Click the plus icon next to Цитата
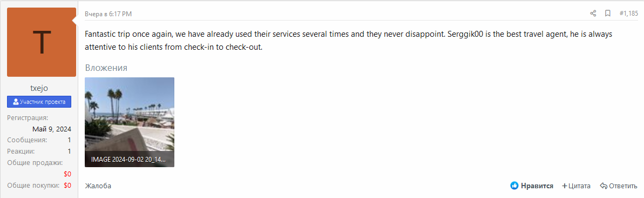The width and height of the screenshot is (644, 198). 564,186
